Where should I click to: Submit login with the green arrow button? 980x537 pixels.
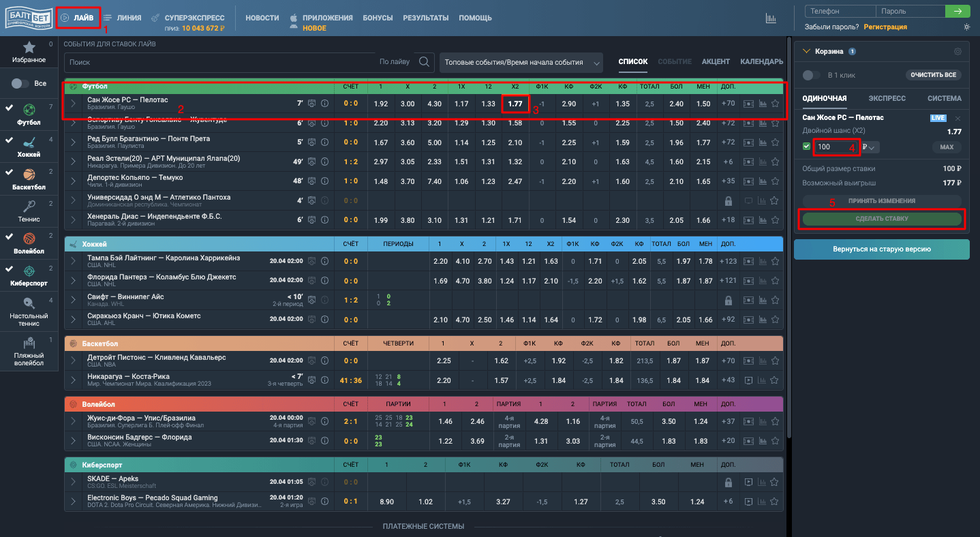click(x=957, y=11)
